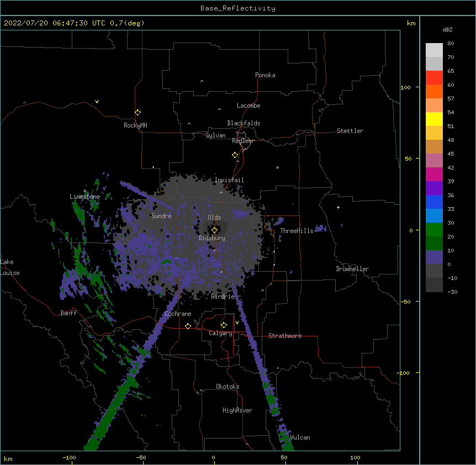Click the magenta 42 dBZ legend swatch
The image size is (476, 465).
pyautogui.click(x=434, y=174)
